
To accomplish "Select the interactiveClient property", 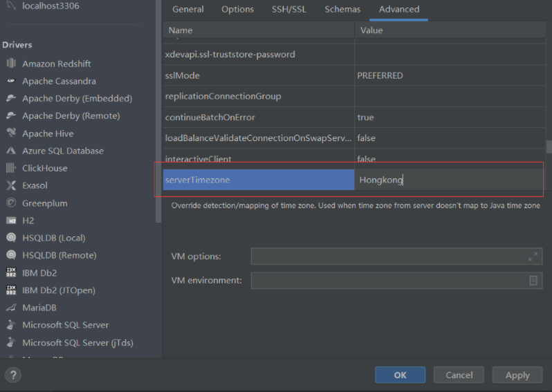I will click(x=199, y=159).
